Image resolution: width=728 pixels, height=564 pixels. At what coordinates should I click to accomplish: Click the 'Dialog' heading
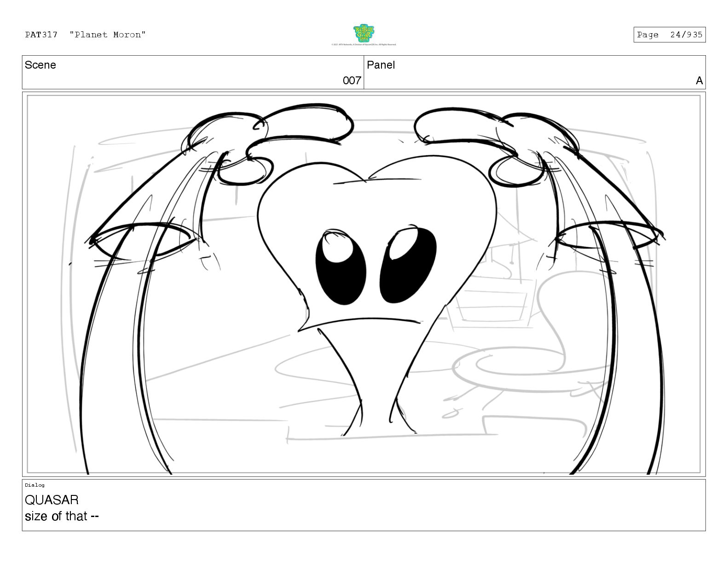pyautogui.click(x=35, y=485)
